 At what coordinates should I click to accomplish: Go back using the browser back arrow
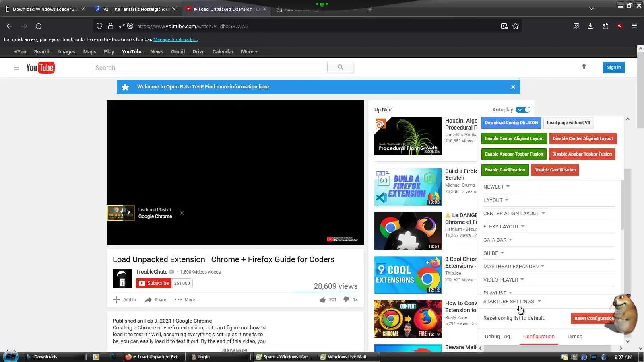[x=10, y=26]
